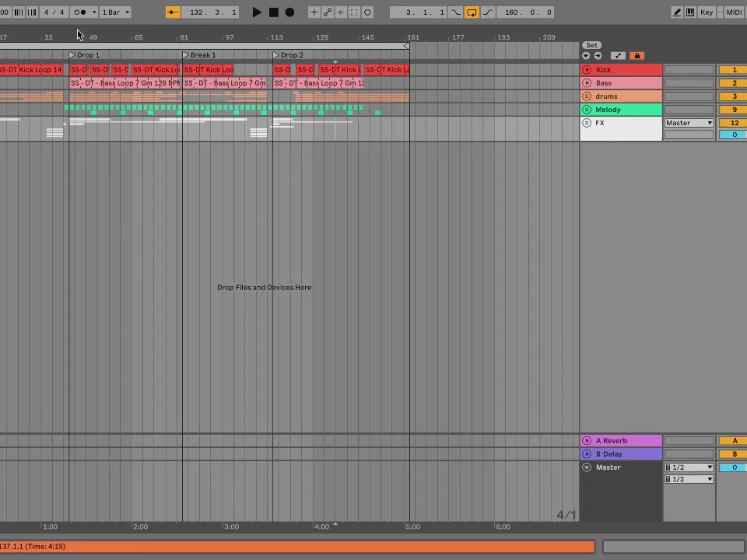This screenshot has width=747, height=560.
Task: Click the loop start field 3. 1. 1
Action: pos(419,12)
